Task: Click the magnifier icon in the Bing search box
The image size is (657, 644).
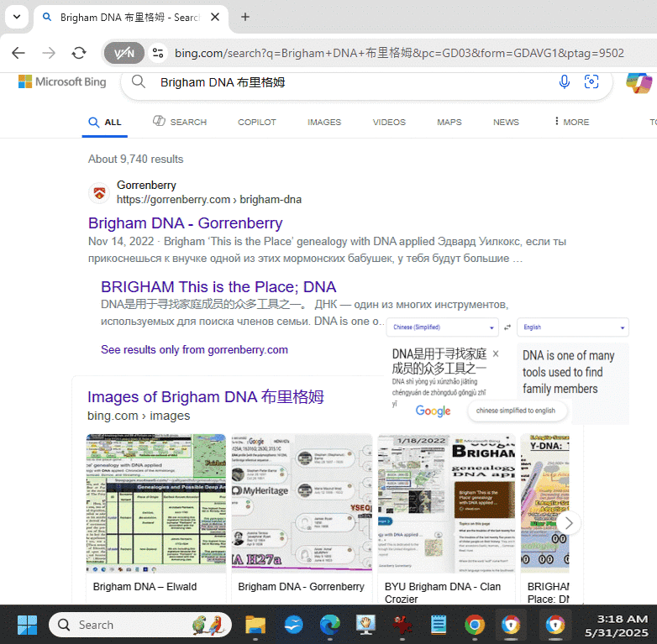Action: click(x=139, y=82)
